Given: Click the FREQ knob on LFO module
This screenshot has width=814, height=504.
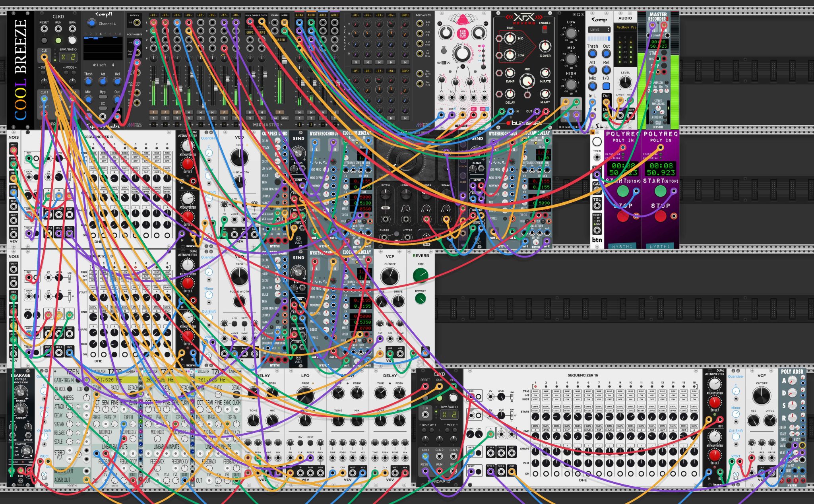Looking at the screenshot, I should click(x=305, y=396).
